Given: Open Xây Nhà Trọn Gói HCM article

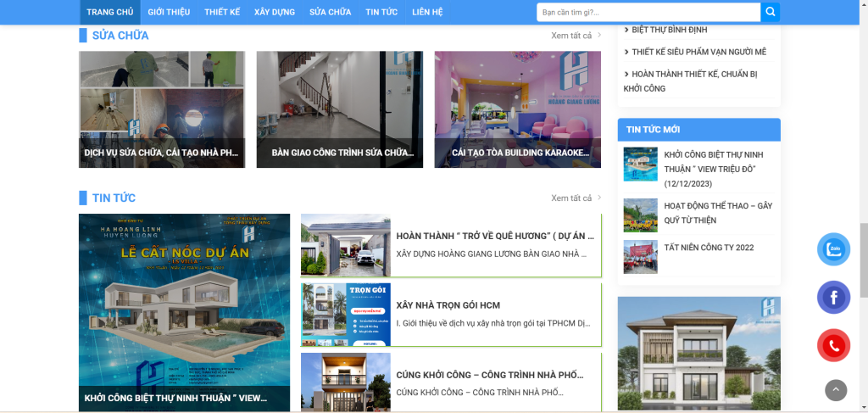Looking at the screenshot, I should pyautogui.click(x=448, y=305).
